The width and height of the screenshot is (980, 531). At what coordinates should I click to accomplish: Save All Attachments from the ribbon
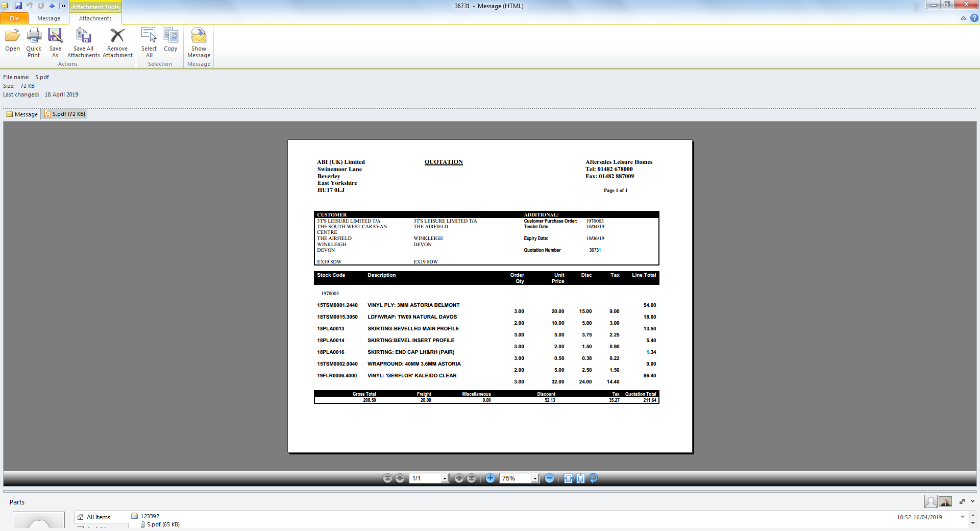tap(83, 43)
